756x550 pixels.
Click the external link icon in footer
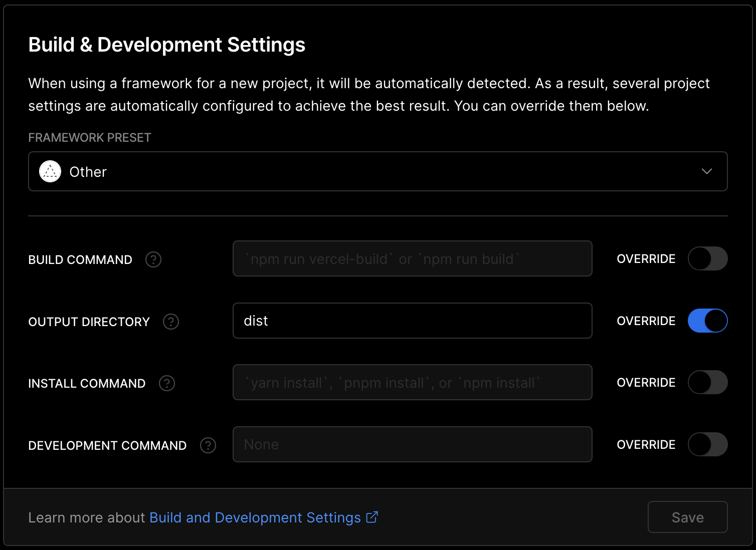click(x=372, y=517)
